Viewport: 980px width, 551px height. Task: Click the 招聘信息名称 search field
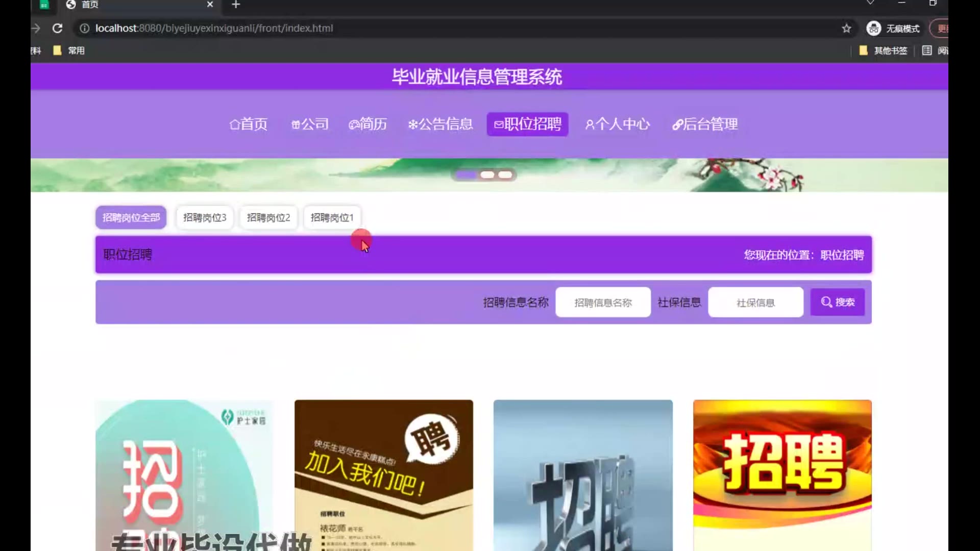tap(603, 303)
